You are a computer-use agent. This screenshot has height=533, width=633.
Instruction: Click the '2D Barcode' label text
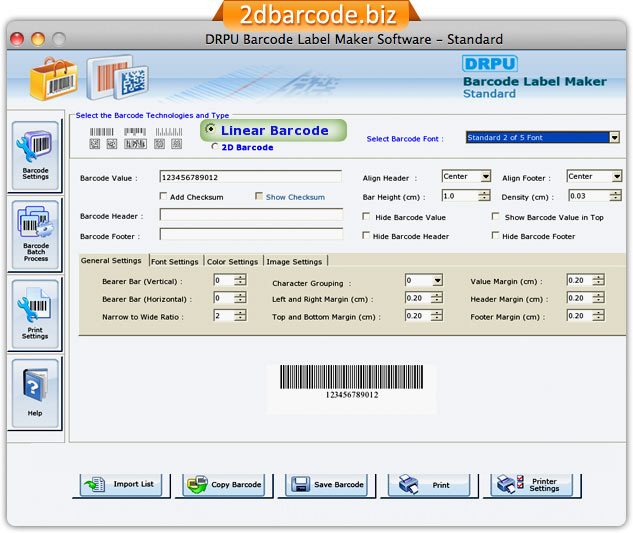(x=247, y=147)
